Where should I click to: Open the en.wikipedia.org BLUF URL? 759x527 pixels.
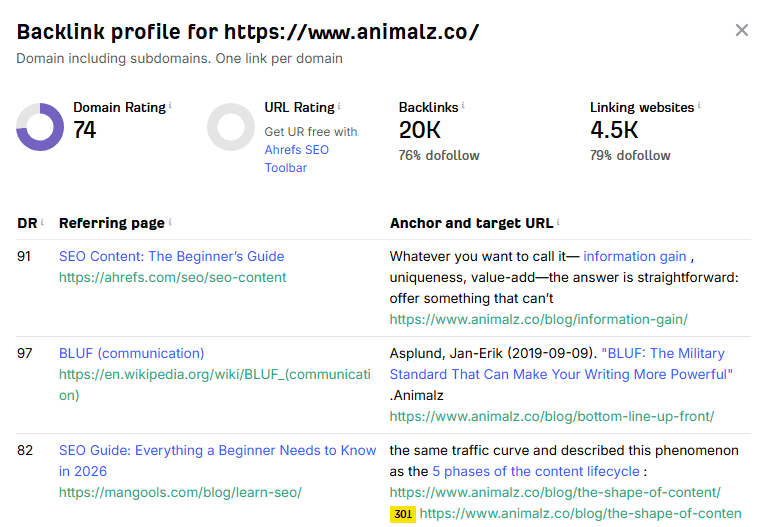tap(214, 384)
